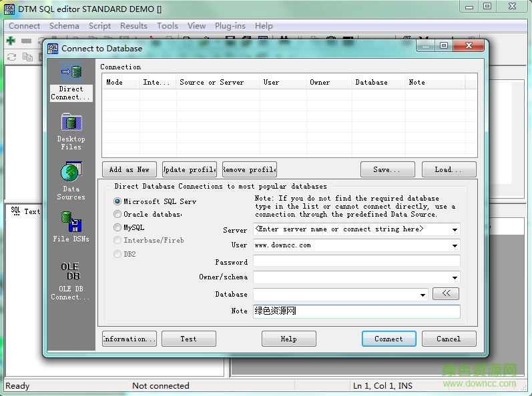Open the Desktop Files connection panel
This screenshot has height=396, width=532.
tap(71, 131)
